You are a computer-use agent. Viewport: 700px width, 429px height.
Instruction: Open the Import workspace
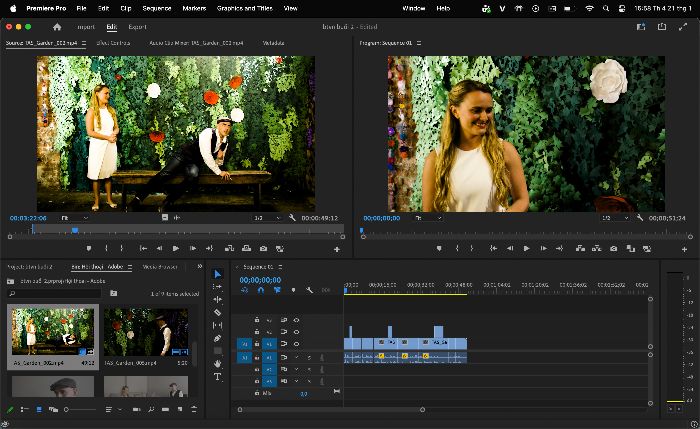click(86, 27)
